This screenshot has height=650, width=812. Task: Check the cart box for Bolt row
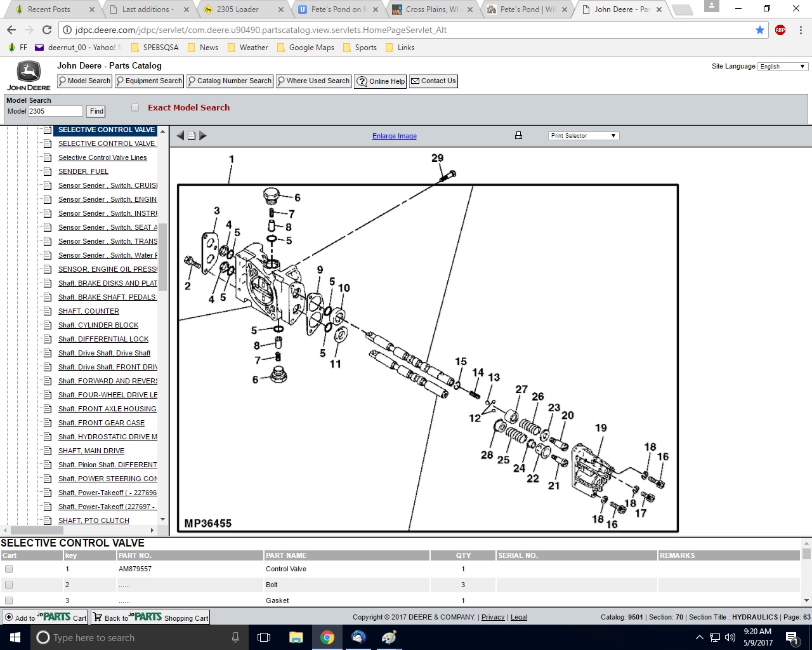click(9, 585)
